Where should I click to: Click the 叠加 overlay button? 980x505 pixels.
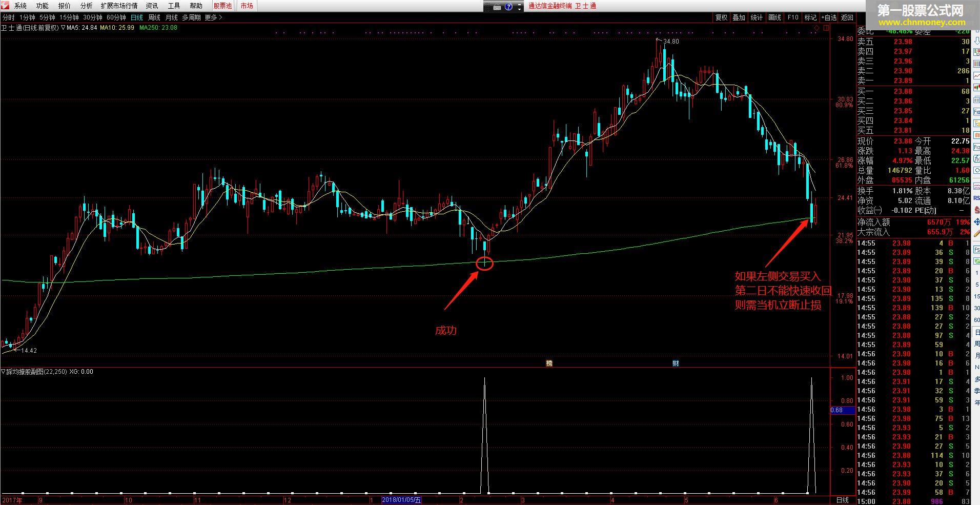[739, 17]
